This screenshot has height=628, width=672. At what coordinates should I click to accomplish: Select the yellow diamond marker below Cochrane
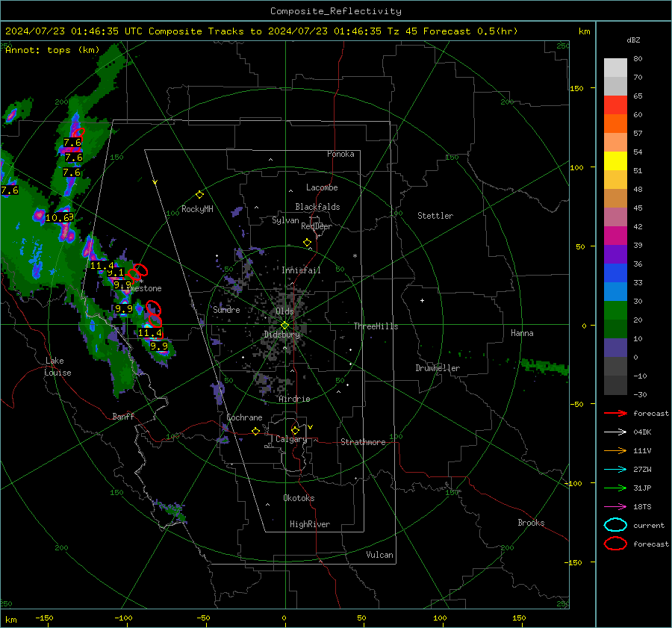click(256, 432)
